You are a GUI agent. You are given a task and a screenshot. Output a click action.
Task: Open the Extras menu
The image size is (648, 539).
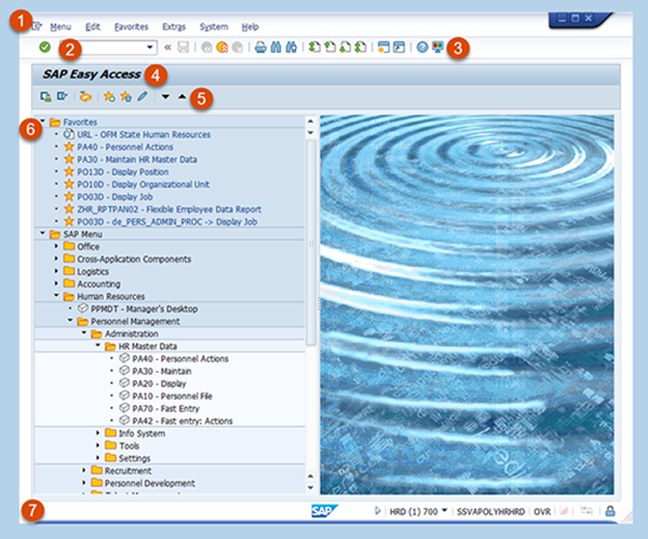[x=174, y=27]
